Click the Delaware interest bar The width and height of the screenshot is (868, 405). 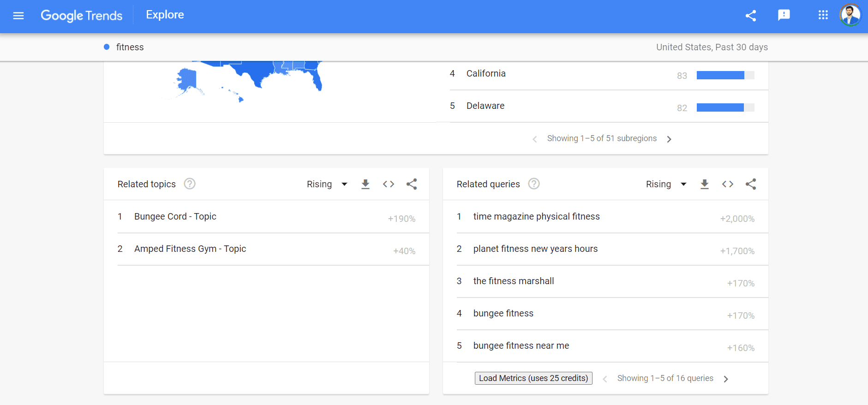pos(725,107)
